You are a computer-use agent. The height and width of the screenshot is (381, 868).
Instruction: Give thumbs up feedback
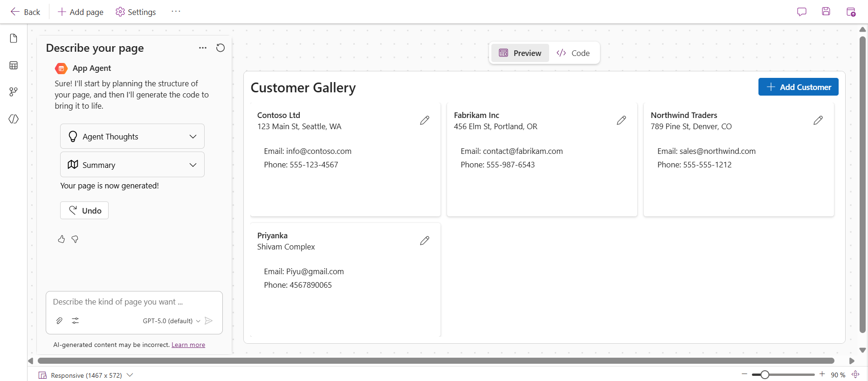click(x=61, y=239)
